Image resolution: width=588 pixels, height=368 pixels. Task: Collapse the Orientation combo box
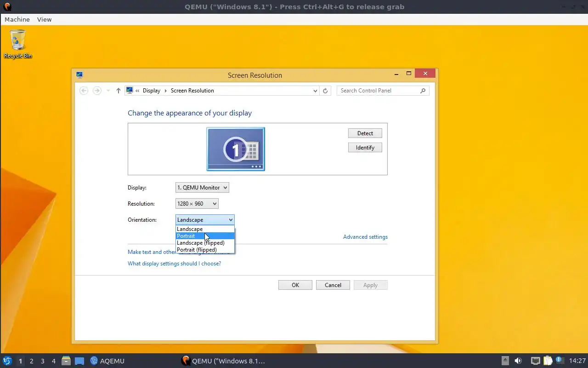pos(205,220)
